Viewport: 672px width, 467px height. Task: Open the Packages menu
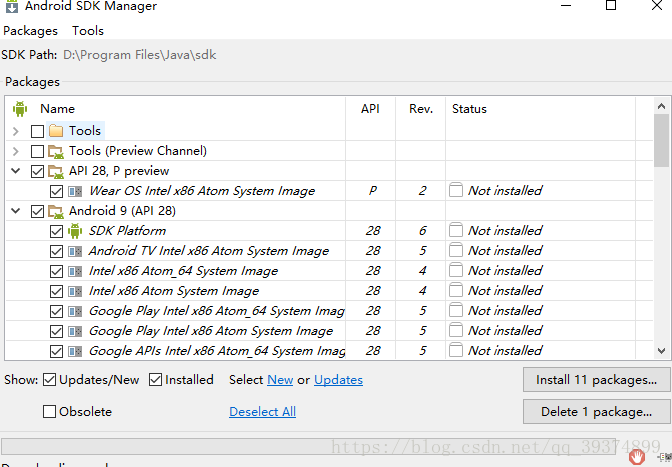tap(30, 31)
